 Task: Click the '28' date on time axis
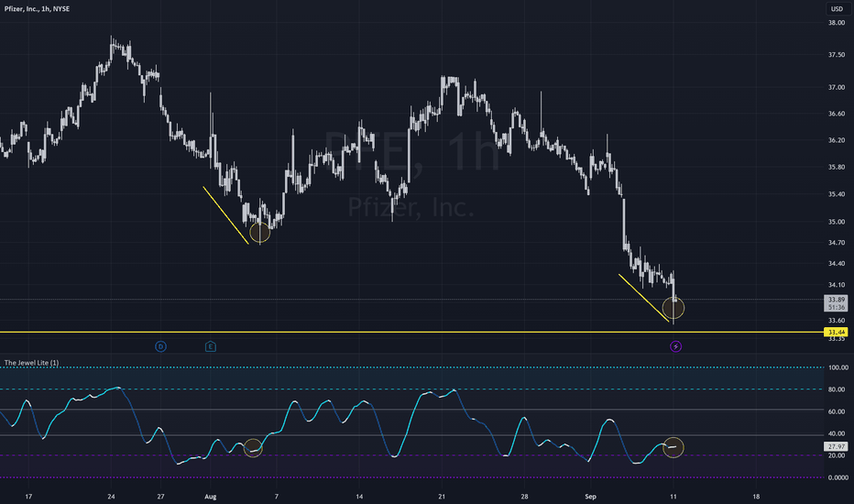click(524, 497)
